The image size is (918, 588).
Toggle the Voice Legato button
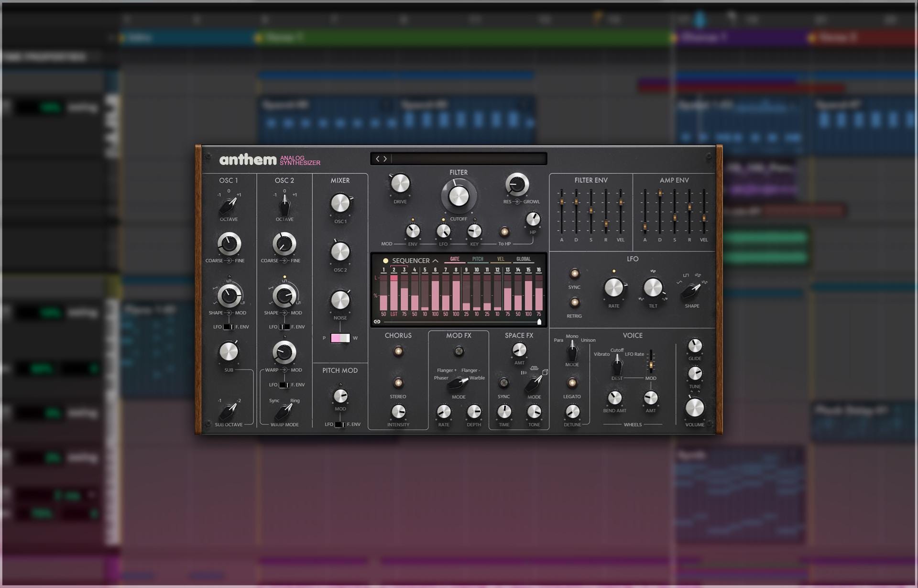[572, 382]
